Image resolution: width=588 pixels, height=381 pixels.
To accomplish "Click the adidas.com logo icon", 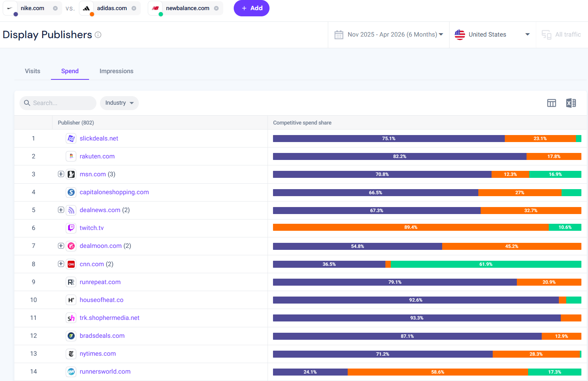I will 86,8.
